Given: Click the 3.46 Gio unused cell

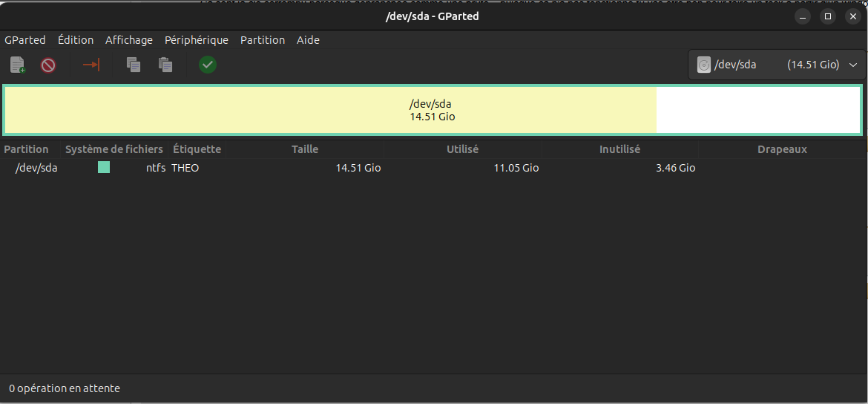Looking at the screenshot, I should pos(675,168).
